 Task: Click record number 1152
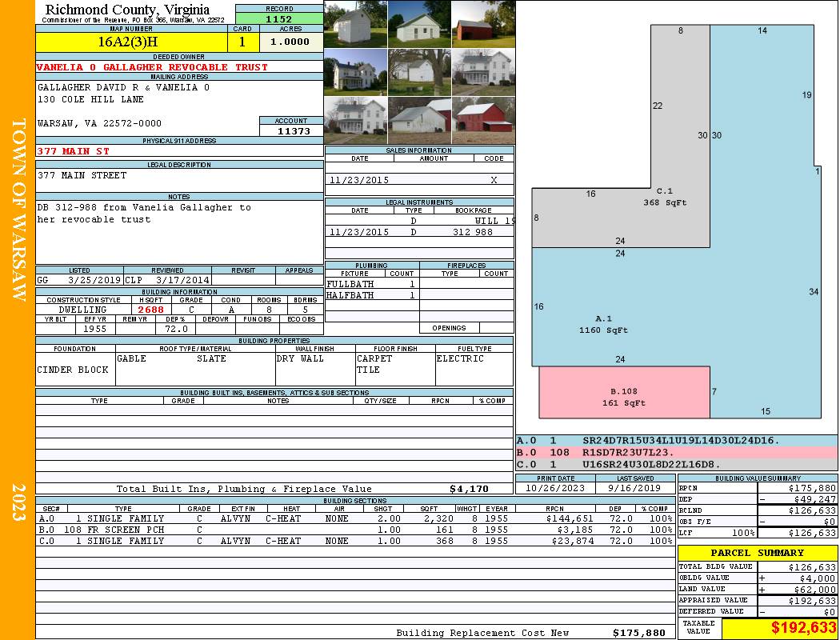tap(279, 18)
